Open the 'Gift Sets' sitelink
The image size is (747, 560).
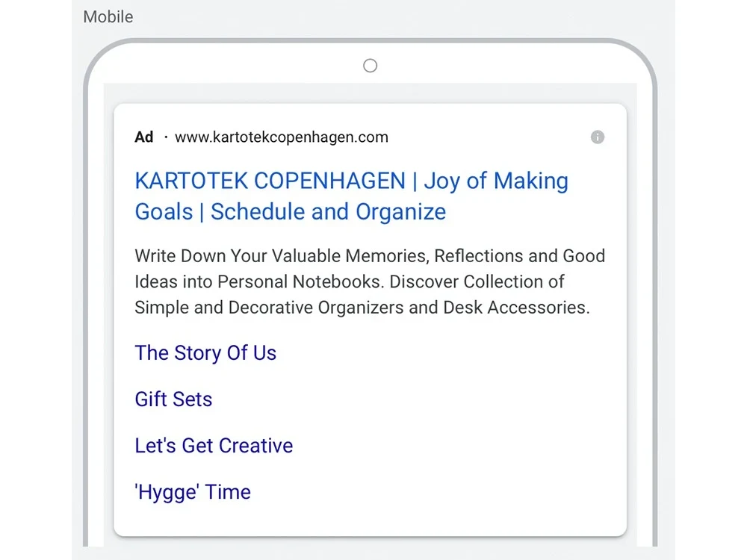(173, 399)
